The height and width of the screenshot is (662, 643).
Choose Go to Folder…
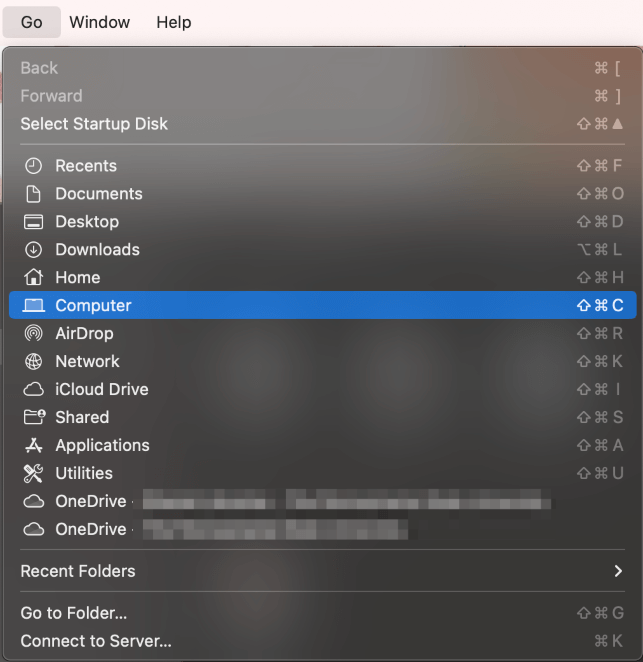323,613
